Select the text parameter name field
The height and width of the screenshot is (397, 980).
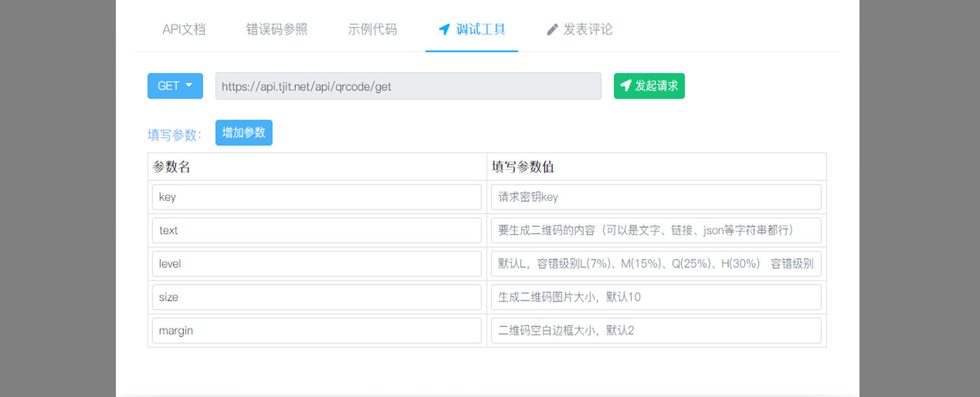point(317,230)
